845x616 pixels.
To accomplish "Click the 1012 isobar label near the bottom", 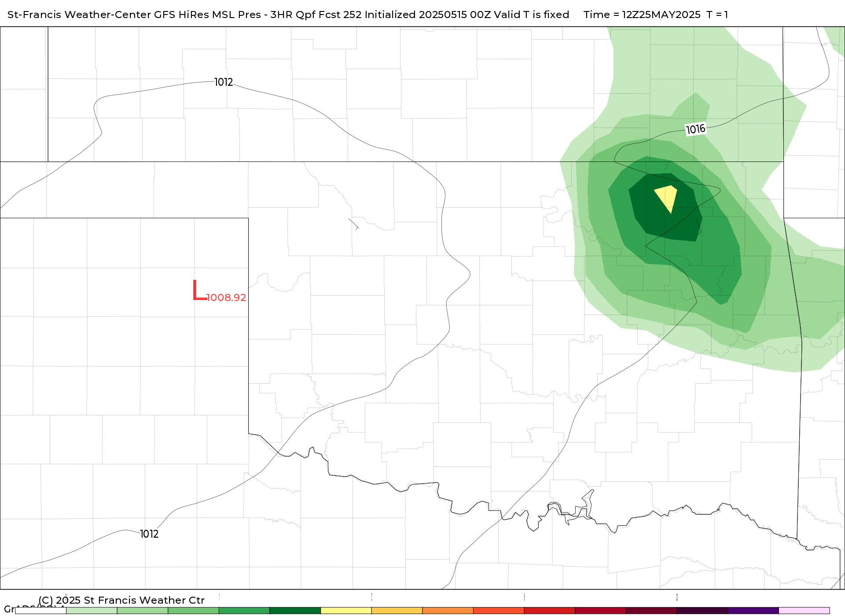I will point(149,534).
